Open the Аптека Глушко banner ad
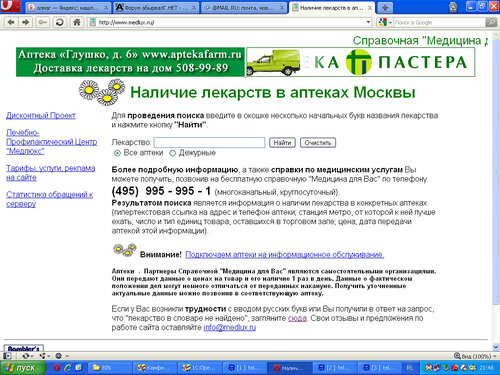500x375 pixels. 130,62
